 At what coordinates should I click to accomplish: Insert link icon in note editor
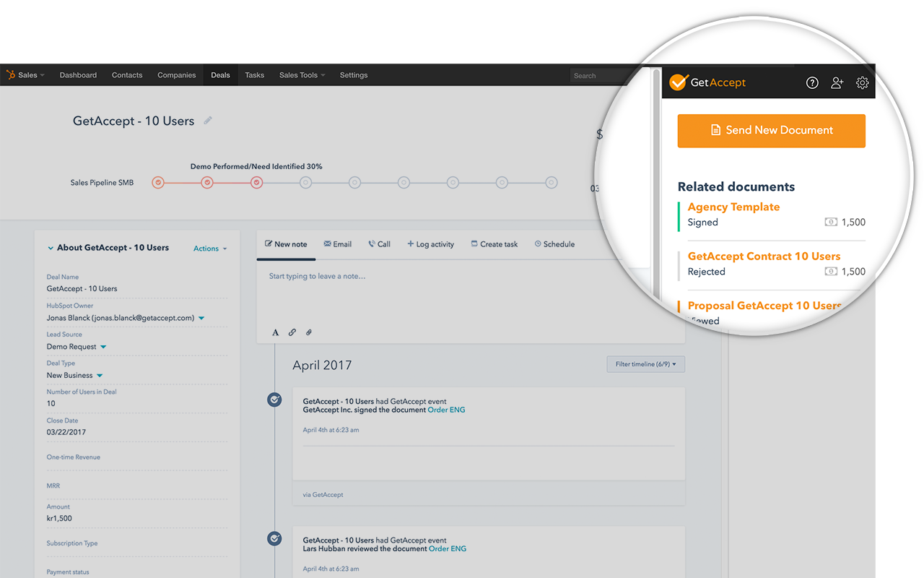pyautogui.click(x=292, y=332)
